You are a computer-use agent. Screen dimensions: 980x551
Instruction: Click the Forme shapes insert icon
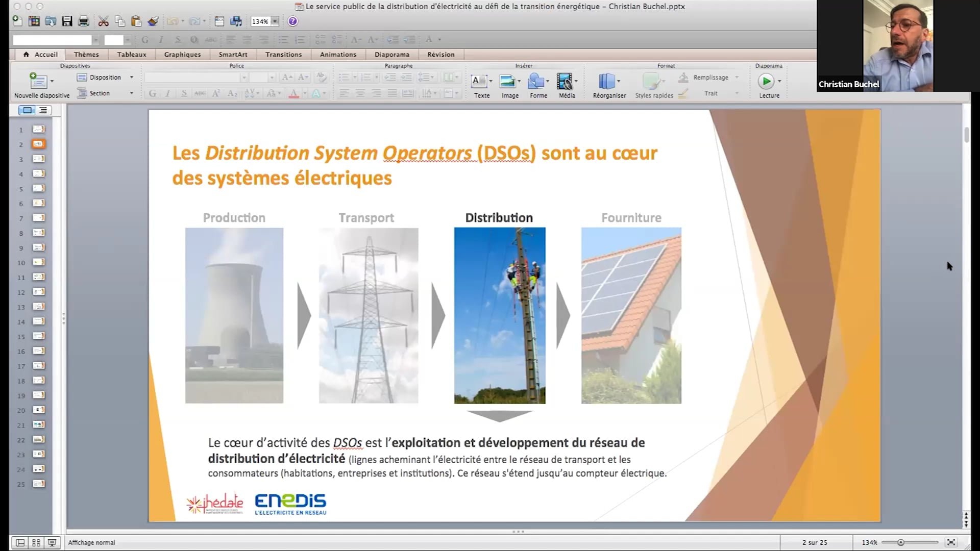click(x=536, y=82)
